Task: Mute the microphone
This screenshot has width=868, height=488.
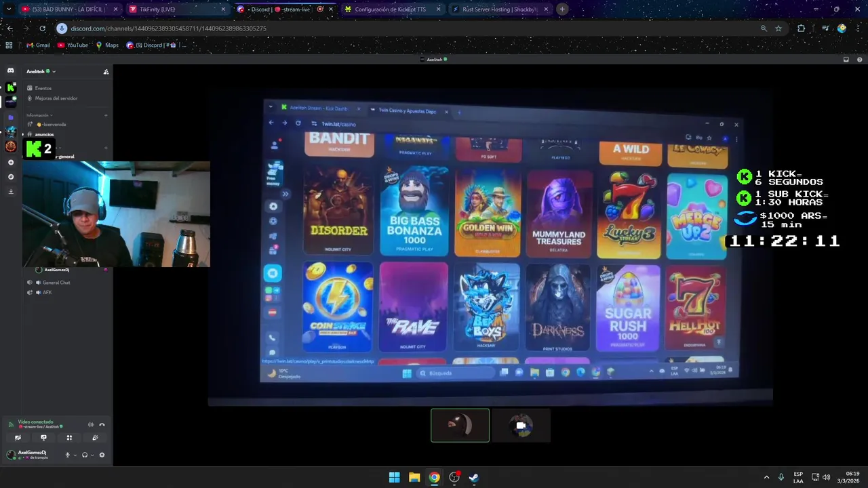Action: [x=67, y=455]
